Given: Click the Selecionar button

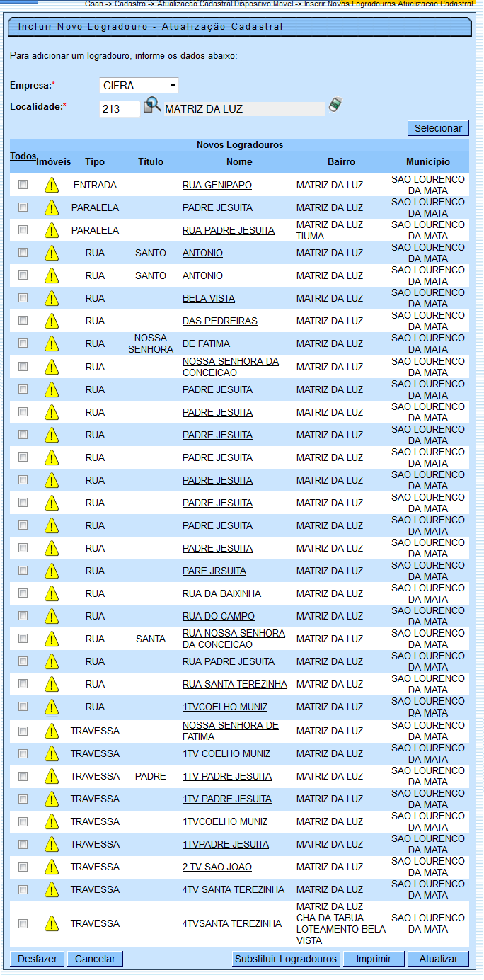Looking at the screenshot, I should [x=438, y=128].
